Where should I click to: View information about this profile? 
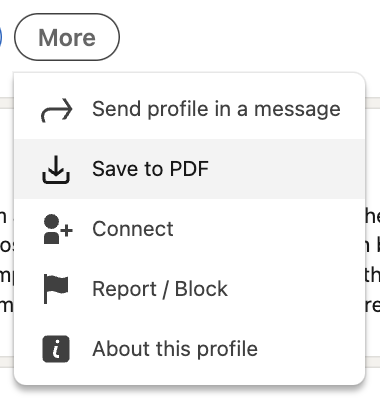click(189, 349)
